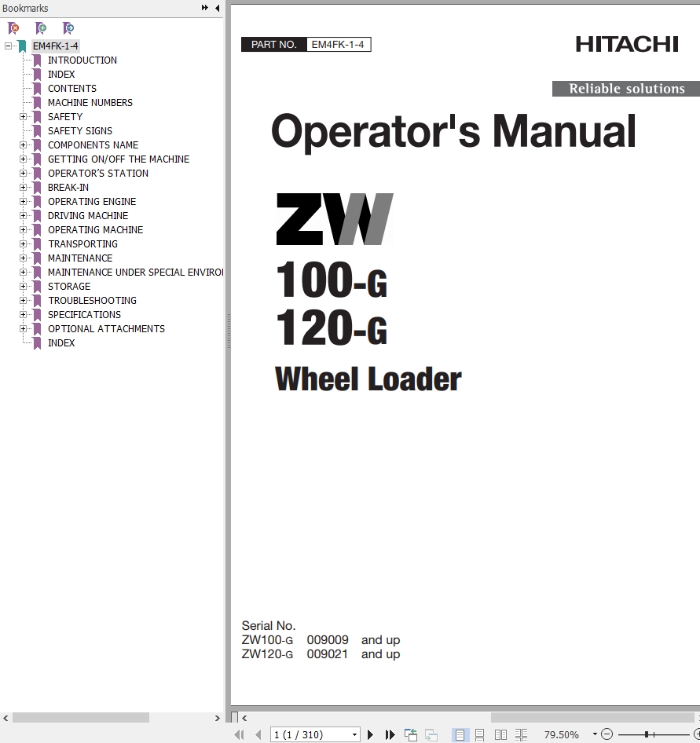Viewport: 700px width, 743px height.
Task: Click the teal EM4FK-1-4 root bookmark icon
Action: click(22, 46)
